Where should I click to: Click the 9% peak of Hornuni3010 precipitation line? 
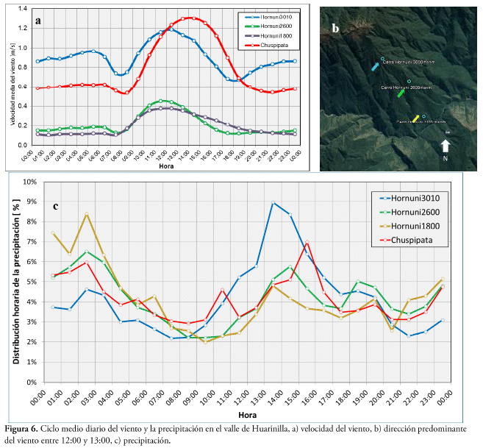[273, 203]
